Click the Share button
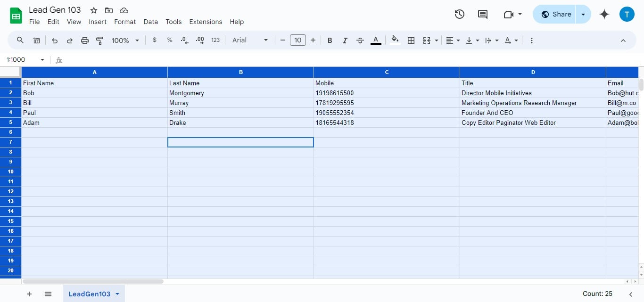The image size is (644, 302). point(557,14)
